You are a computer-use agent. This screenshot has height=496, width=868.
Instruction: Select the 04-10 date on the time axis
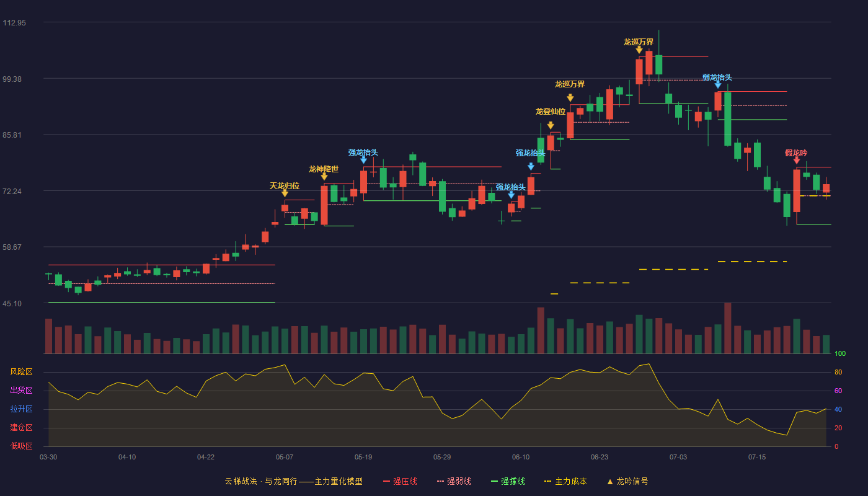coord(127,457)
